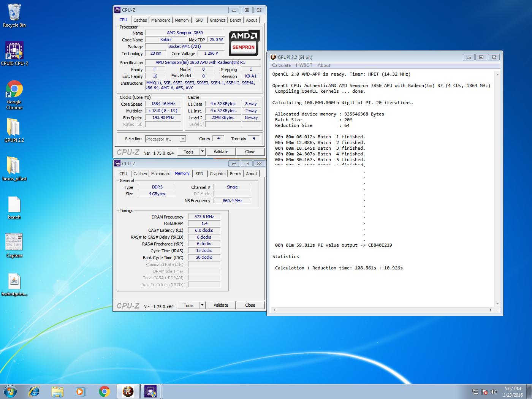532x399 pixels.
Task: Click Close button in bottom CPU-Z window
Action: pyautogui.click(x=250, y=305)
